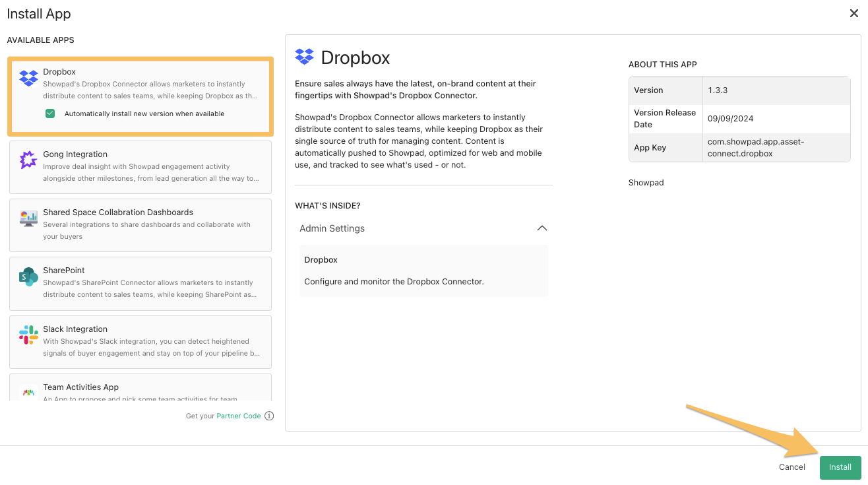This screenshot has height=485, width=868.
Task: Click the Dropbox title in details pane
Action: 356,58
